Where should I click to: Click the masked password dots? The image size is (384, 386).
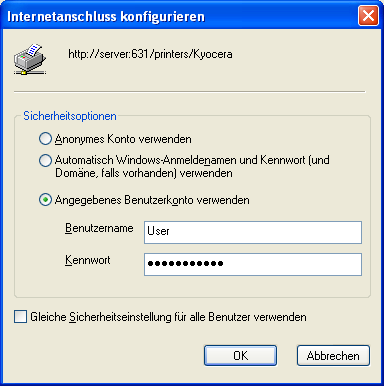pyautogui.click(x=185, y=264)
